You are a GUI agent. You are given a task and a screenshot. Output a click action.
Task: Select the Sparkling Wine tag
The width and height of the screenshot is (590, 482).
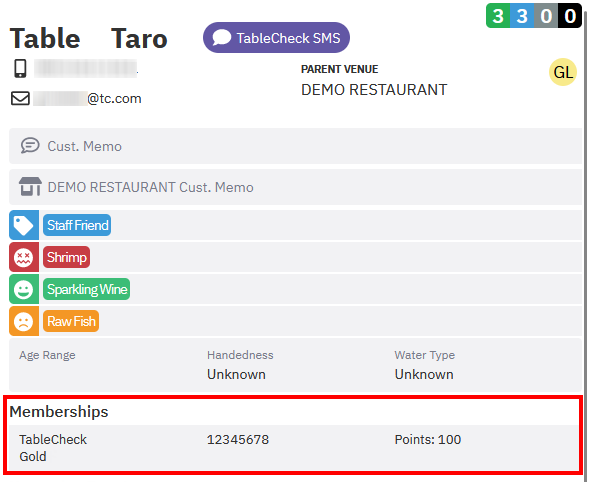point(87,289)
